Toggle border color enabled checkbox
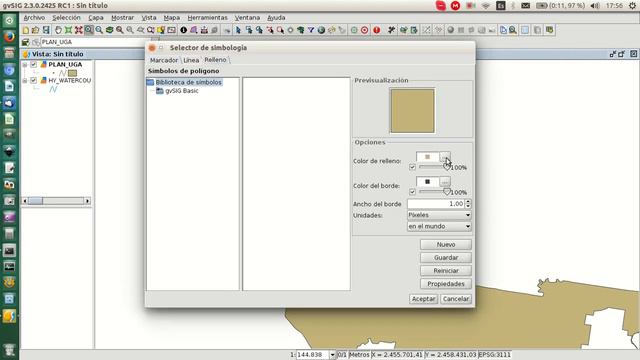The height and width of the screenshot is (360, 640). point(412,192)
